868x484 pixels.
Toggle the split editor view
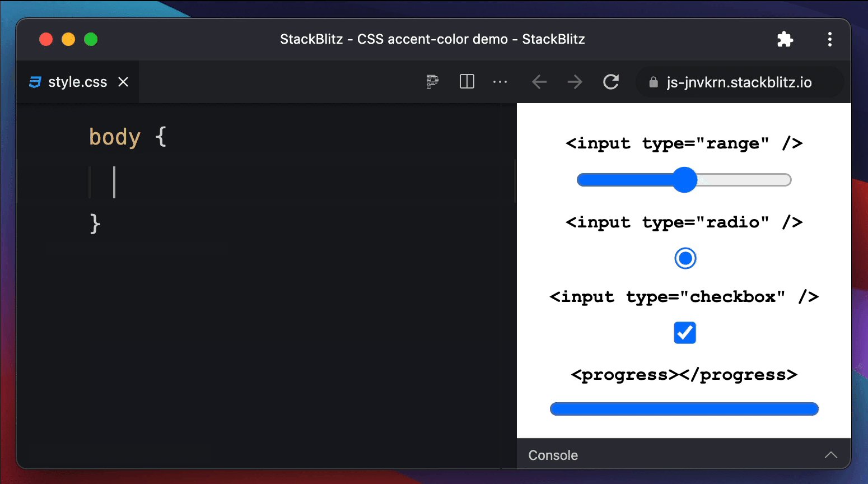tap(466, 82)
